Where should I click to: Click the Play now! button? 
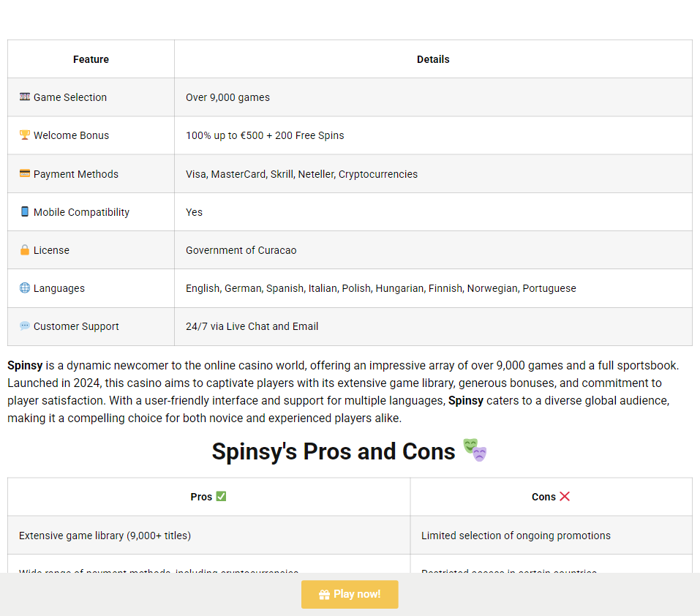click(350, 594)
